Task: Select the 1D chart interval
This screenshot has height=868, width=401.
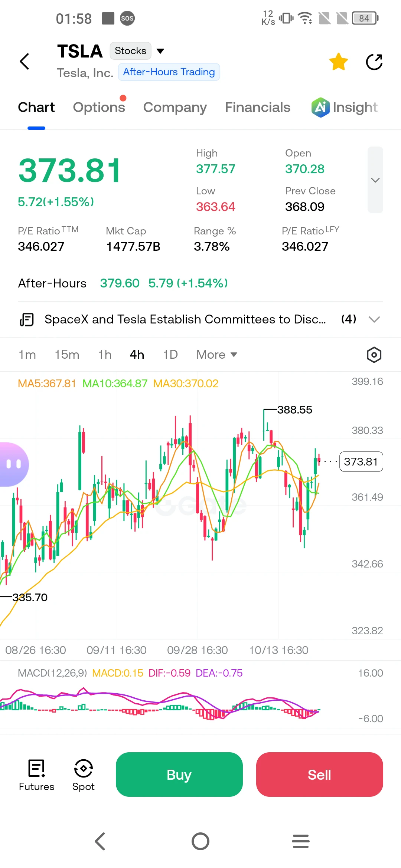Action: click(170, 355)
